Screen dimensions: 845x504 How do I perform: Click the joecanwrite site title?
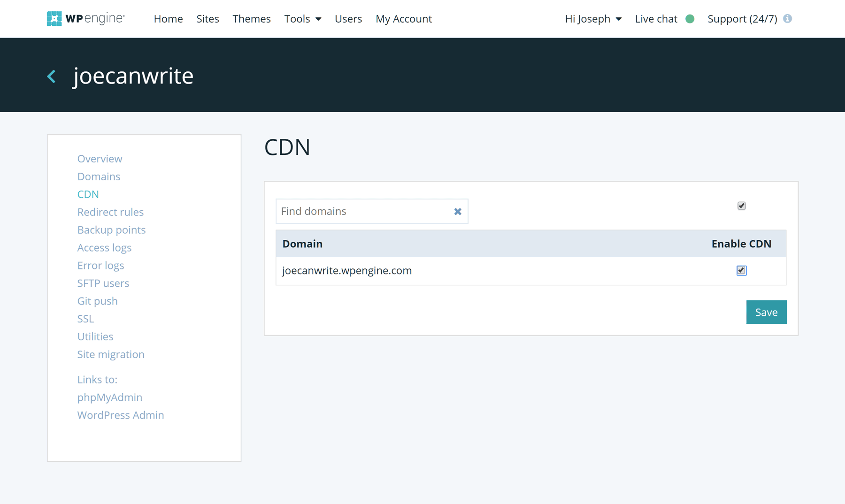coord(133,76)
